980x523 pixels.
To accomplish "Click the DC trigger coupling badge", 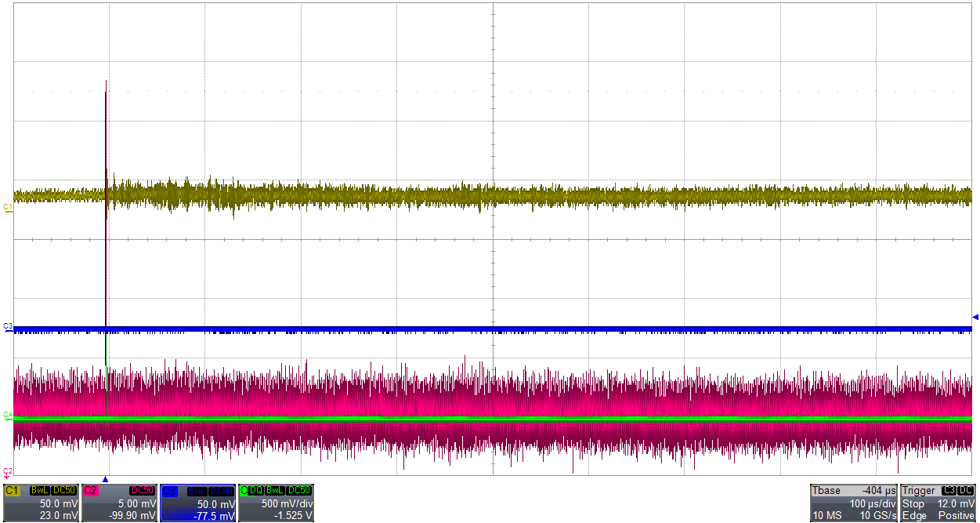I will click(x=965, y=491).
